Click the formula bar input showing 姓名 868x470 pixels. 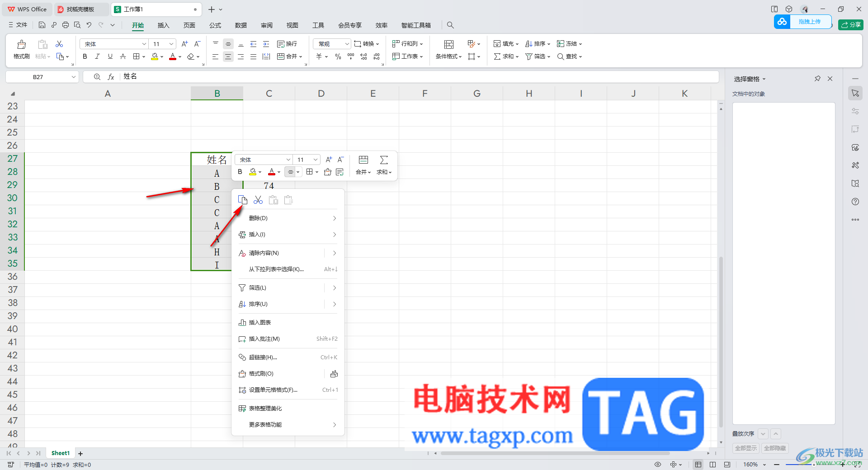[420, 77]
